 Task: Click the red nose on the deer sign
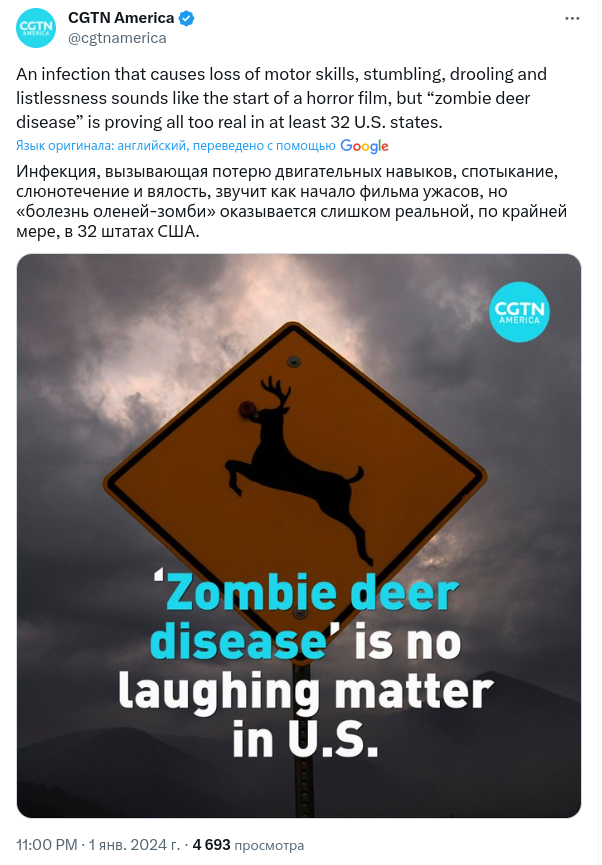(x=247, y=409)
